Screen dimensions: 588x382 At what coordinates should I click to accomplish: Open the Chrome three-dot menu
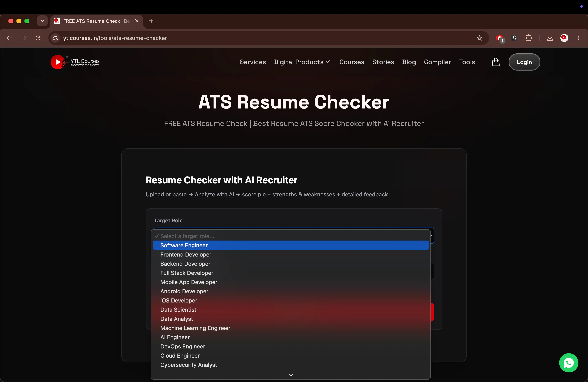pyautogui.click(x=579, y=38)
